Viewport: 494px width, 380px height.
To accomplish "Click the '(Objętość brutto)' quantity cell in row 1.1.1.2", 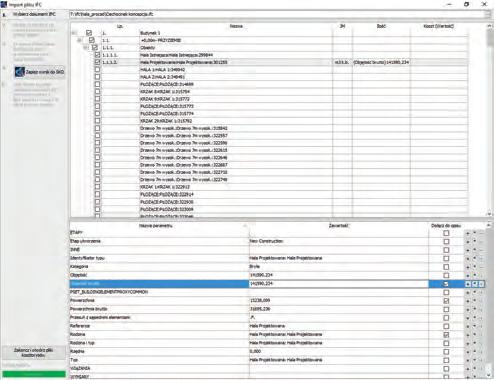I will (x=381, y=62).
